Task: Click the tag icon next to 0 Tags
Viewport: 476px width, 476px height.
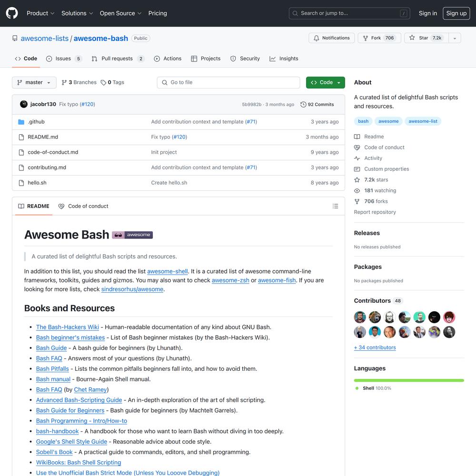Action: tap(103, 82)
